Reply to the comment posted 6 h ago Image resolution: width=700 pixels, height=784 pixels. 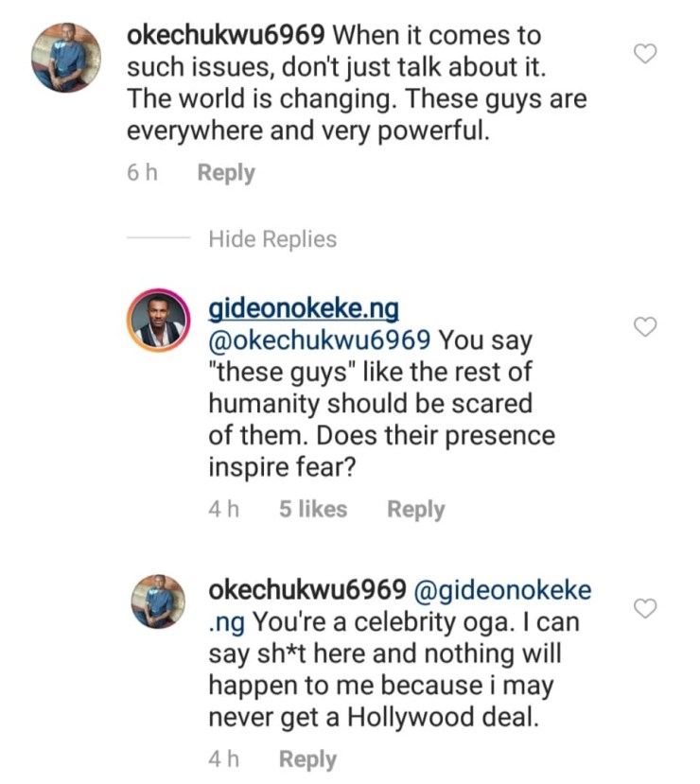coord(226,173)
